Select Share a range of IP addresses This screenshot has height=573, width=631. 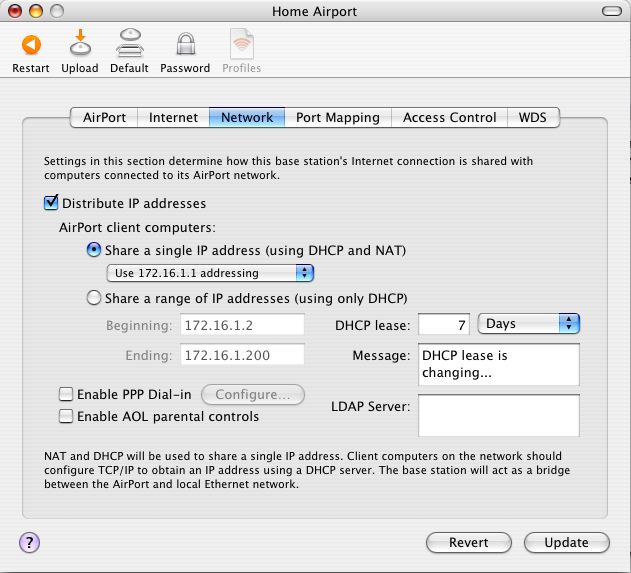(x=93, y=298)
